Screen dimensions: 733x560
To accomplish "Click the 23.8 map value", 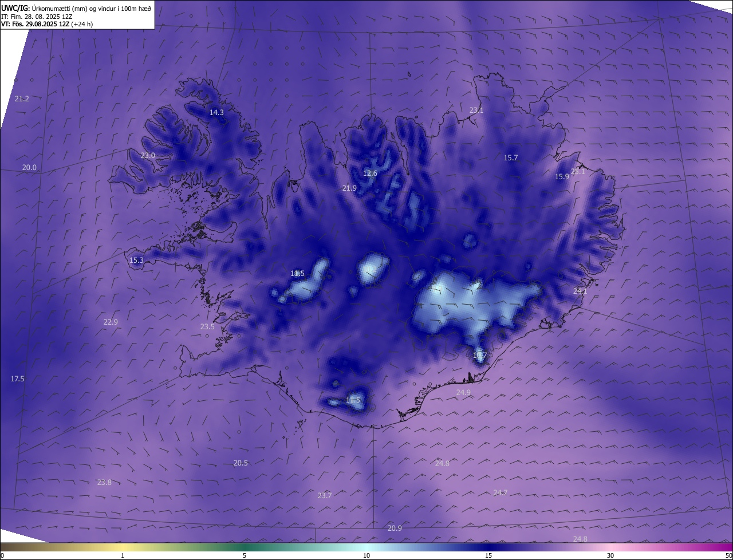I will tap(104, 483).
